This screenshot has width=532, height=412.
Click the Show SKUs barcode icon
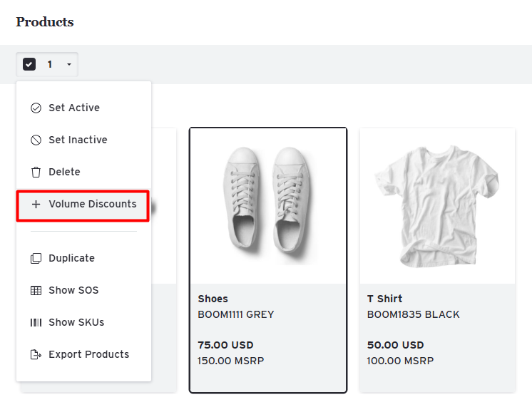point(36,323)
